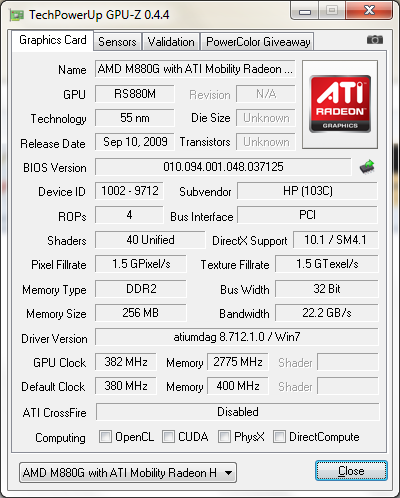Image resolution: width=400 pixels, height=498 pixels.
Task: Click the GPU-Z title bar app icon
Action: pos(17,15)
